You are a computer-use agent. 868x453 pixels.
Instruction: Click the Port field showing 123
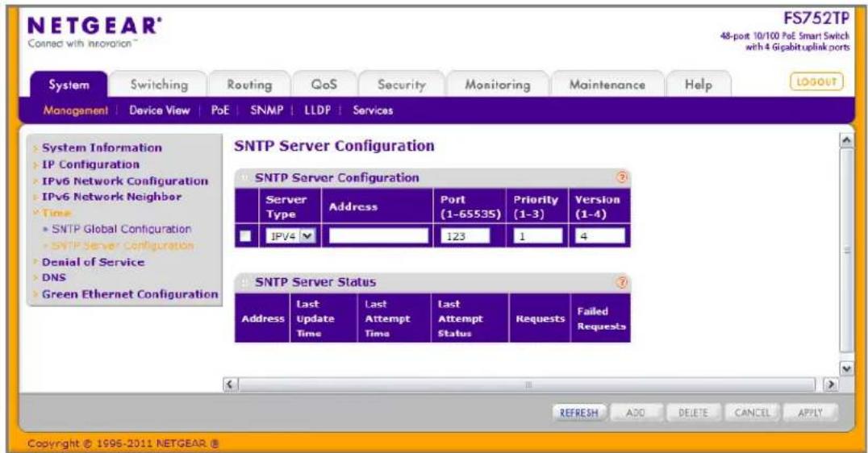point(465,236)
